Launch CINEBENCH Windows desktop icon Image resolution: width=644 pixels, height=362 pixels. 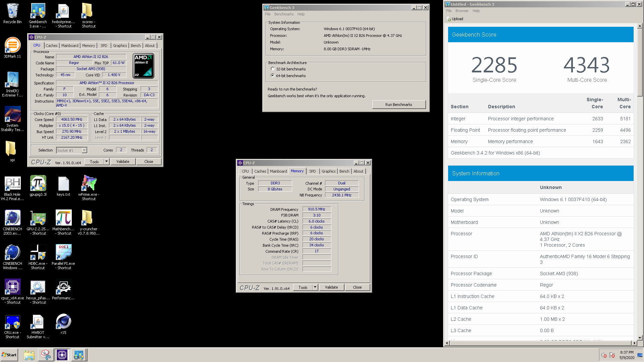[12, 257]
